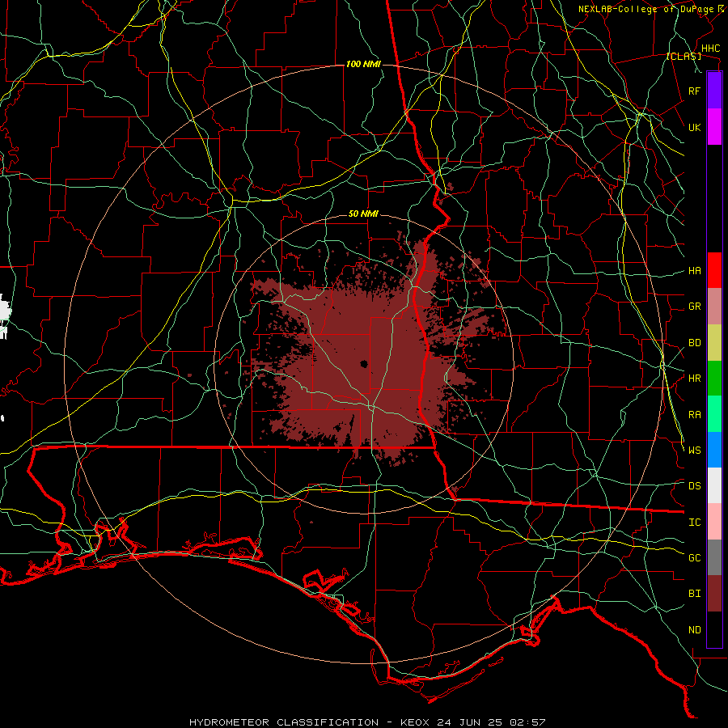Click the BD legend label
This screenshot has width=728, height=728.
695,343
